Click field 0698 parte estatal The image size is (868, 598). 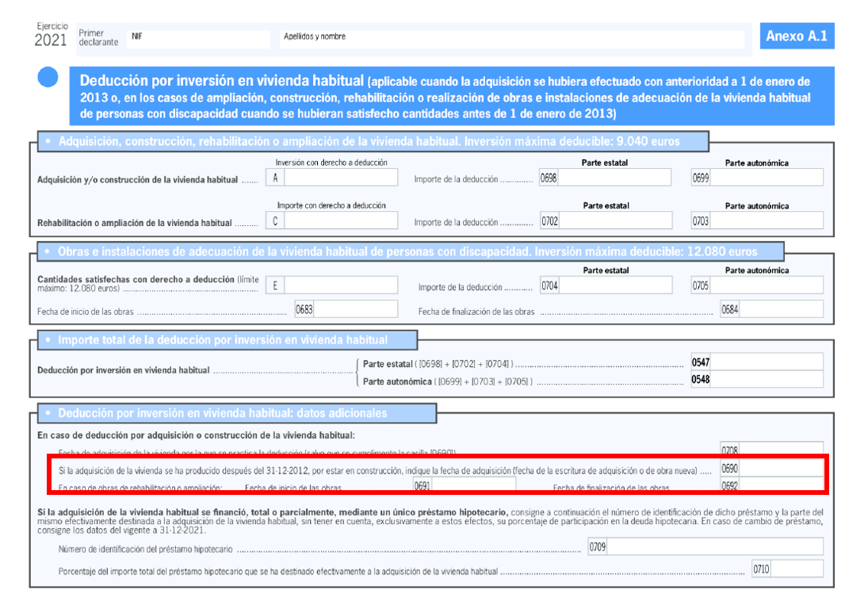[x=614, y=178]
